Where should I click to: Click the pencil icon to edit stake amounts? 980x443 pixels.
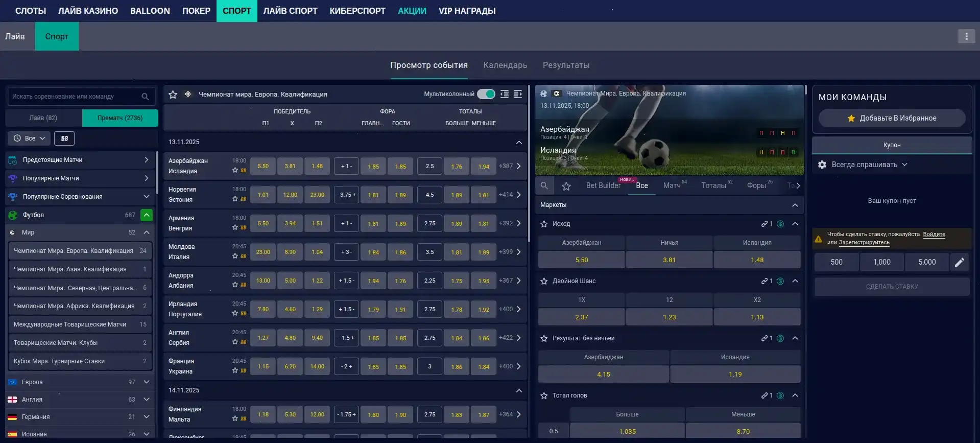pos(959,262)
